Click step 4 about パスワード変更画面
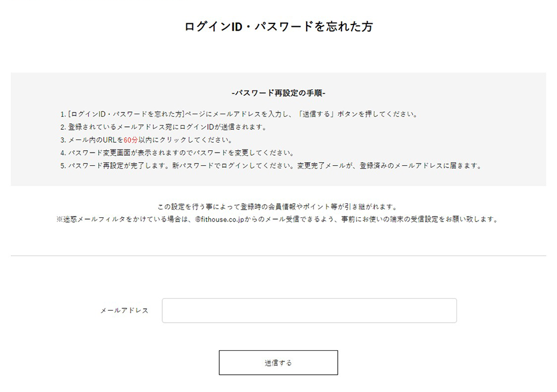557x392 pixels. point(180,153)
